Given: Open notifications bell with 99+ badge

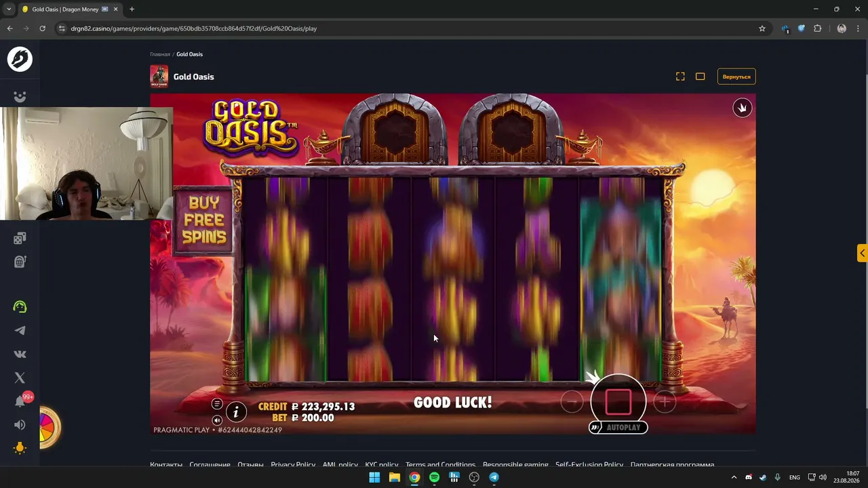Looking at the screenshot, I should [21, 401].
